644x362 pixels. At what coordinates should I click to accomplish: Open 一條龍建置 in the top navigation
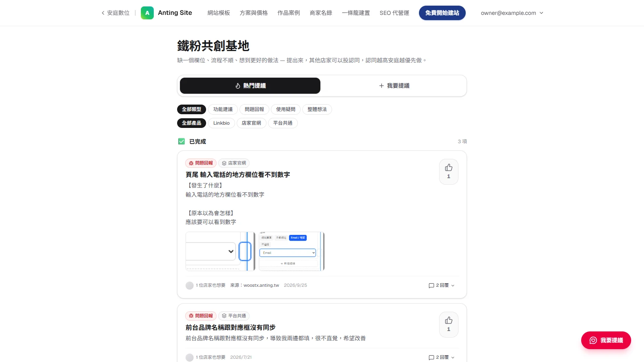[356, 13]
